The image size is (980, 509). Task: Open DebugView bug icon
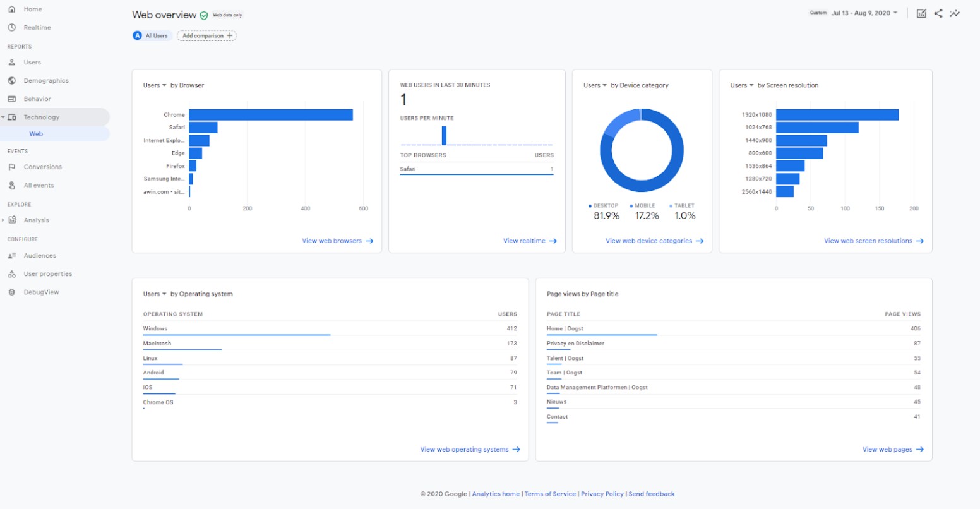(11, 292)
